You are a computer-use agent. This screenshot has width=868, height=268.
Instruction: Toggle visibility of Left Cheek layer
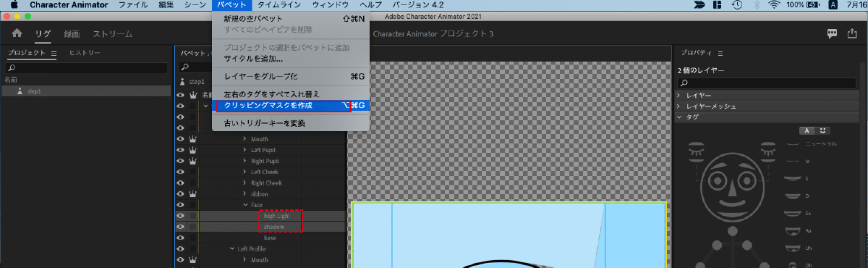click(x=181, y=172)
